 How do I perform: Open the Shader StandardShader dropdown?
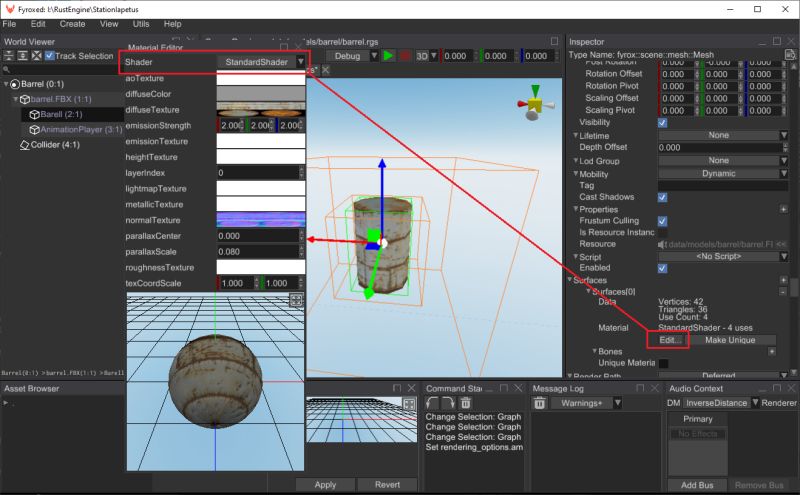[x=261, y=62]
